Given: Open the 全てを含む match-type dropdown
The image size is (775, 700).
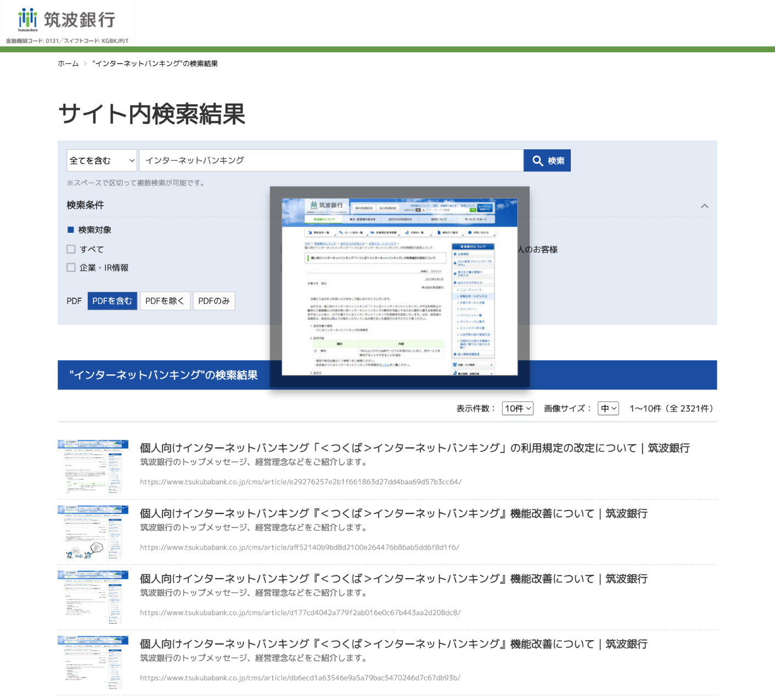Looking at the screenshot, I should 102,160.
